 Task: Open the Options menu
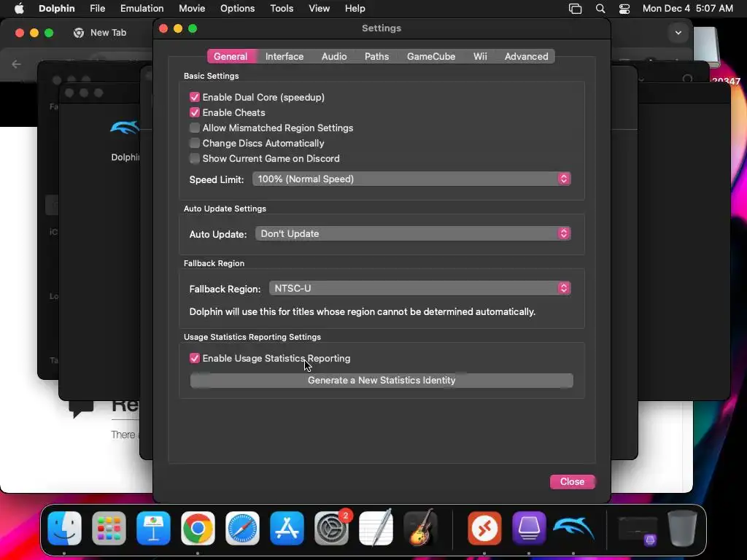coord(237,9)
